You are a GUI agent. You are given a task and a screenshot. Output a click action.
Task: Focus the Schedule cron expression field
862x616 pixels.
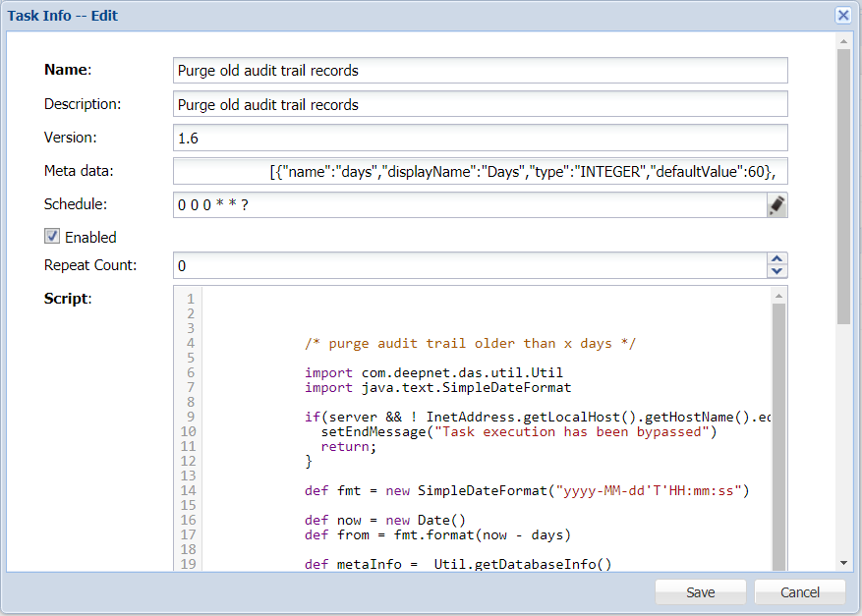click(x=468, y=204)
